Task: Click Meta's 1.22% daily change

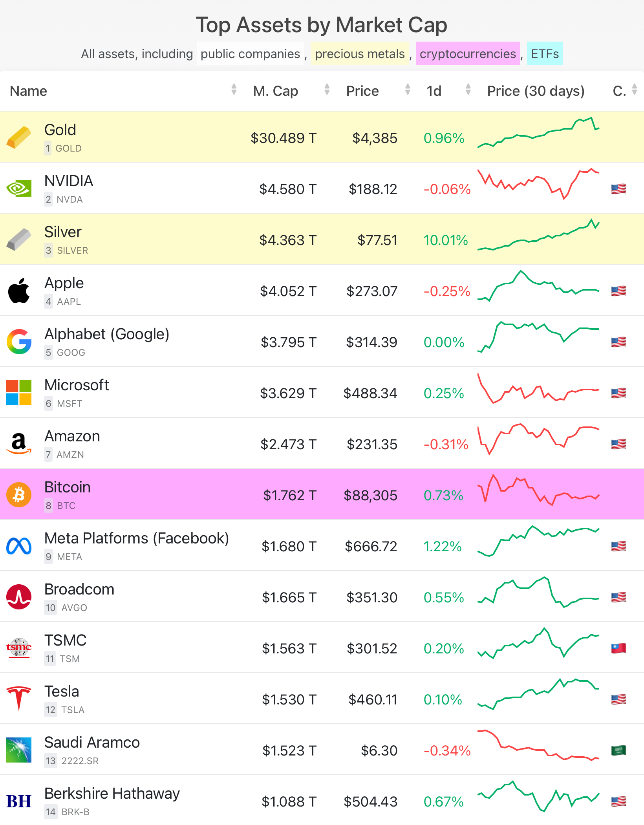Action: (x=443, y=546)
